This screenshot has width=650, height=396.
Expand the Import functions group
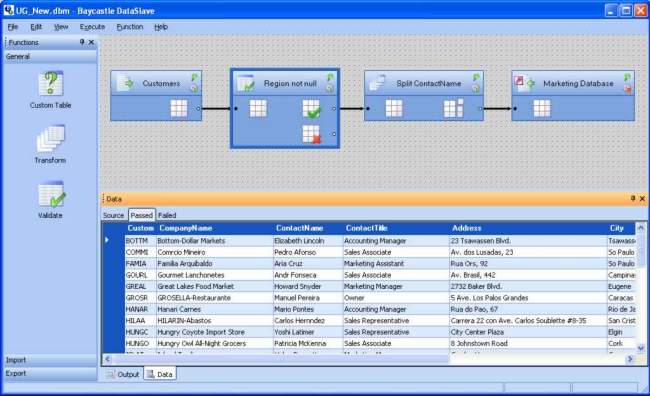pos(51,360)
